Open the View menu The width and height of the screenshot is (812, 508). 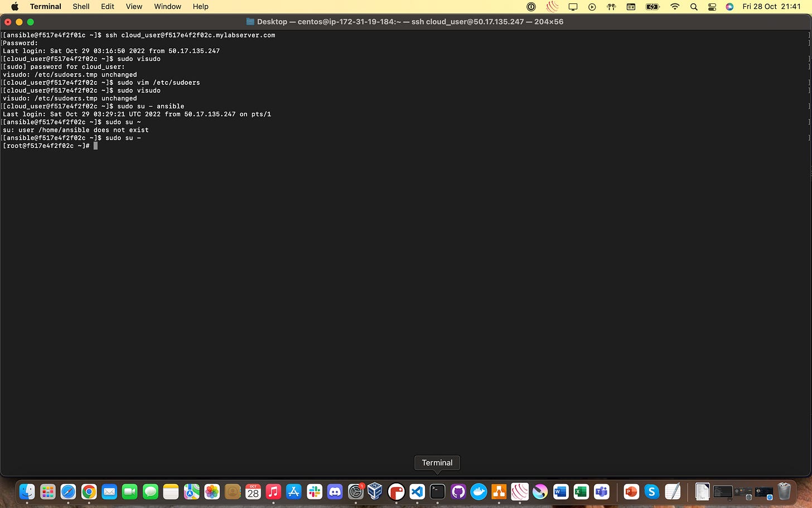tap(134, 7)
